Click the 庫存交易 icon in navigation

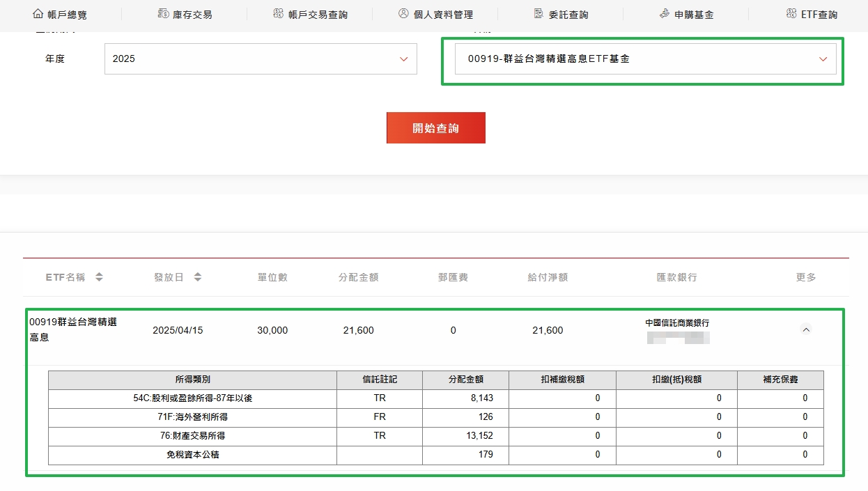pyautogui.click(x=163, y=14)
